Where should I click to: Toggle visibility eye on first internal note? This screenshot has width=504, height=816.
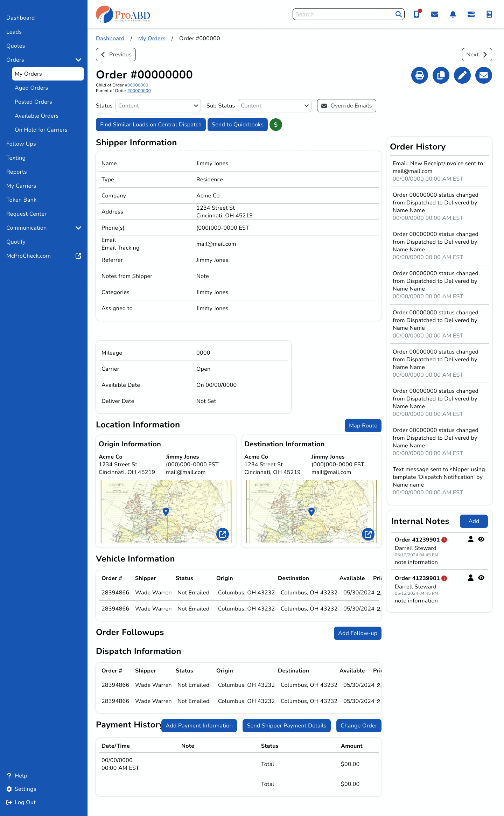(x=481, y=539)
